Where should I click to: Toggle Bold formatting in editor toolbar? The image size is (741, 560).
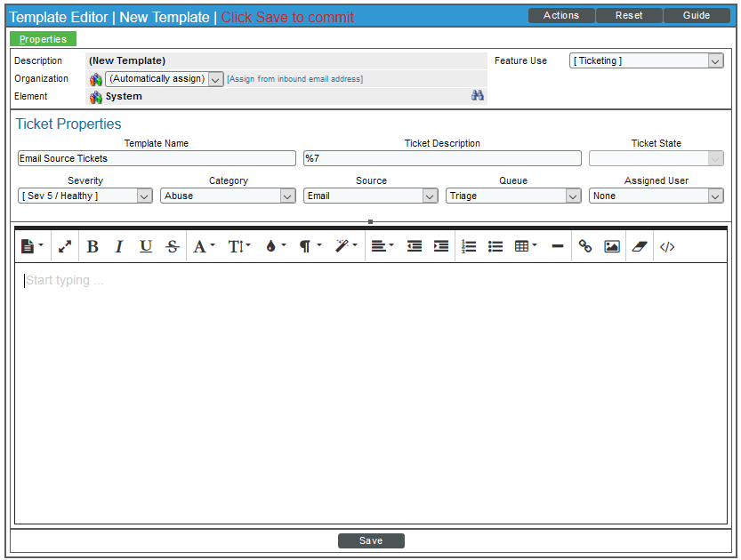pyautogui.click(x=93, y=247)
